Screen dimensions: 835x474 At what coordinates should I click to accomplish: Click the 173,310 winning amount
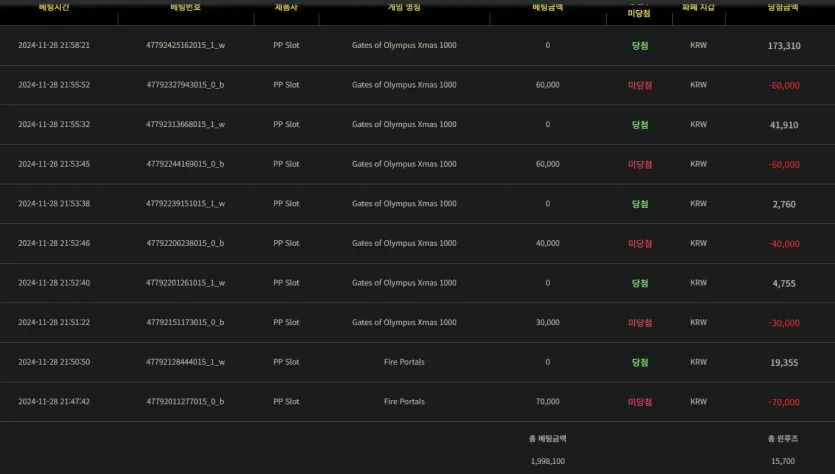click(783, 46)
